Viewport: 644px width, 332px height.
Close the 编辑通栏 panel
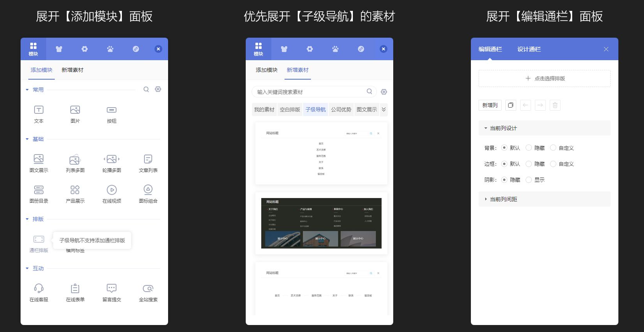click(606, 49)
